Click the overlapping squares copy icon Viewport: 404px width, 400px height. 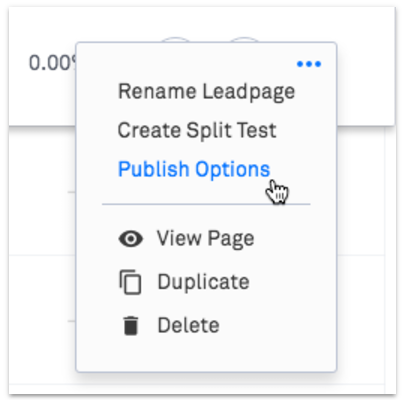click(130, 282)
